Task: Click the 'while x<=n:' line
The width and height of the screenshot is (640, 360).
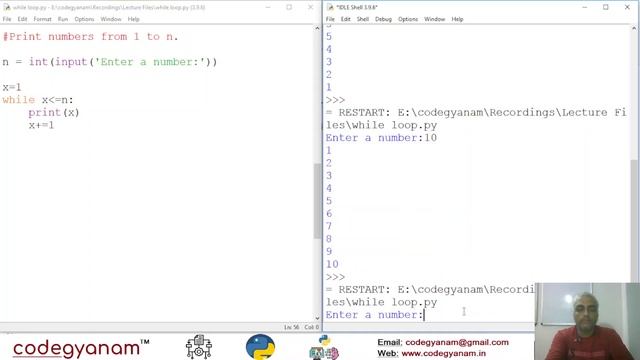Action: point(38,100)
